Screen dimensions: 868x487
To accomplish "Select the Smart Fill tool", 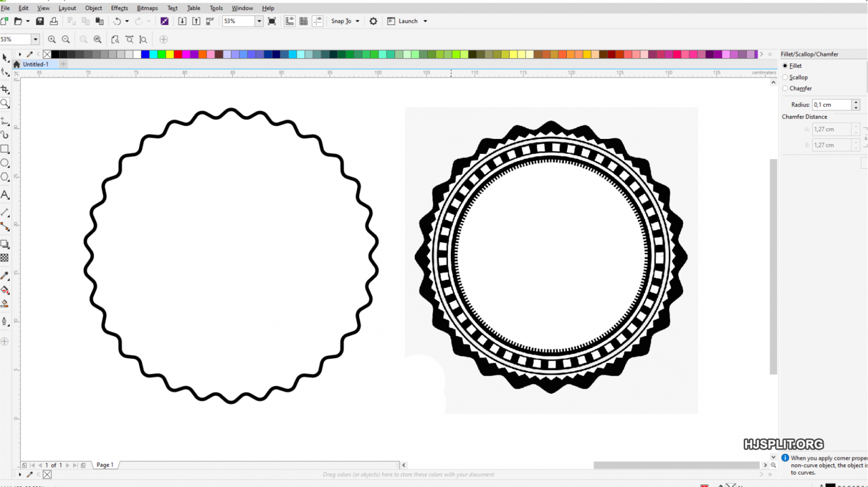I will [x=5, y=304].
